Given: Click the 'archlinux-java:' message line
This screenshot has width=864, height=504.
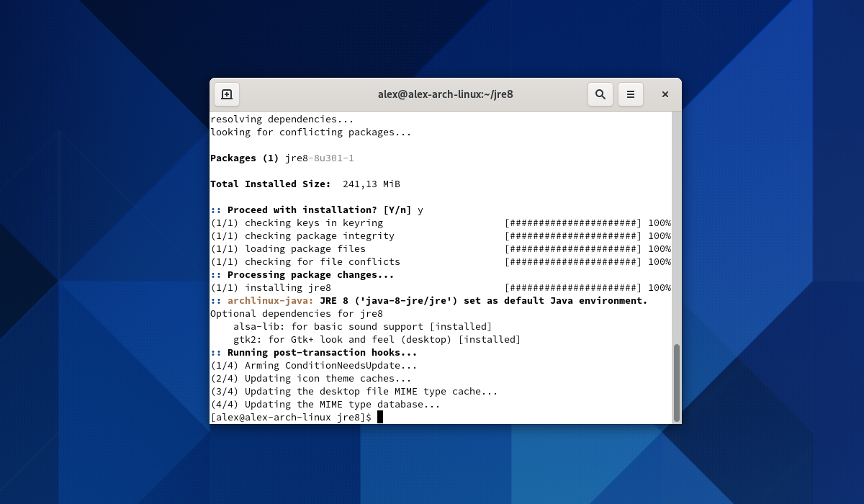Looking at the screenshot, I should (429, 300).
